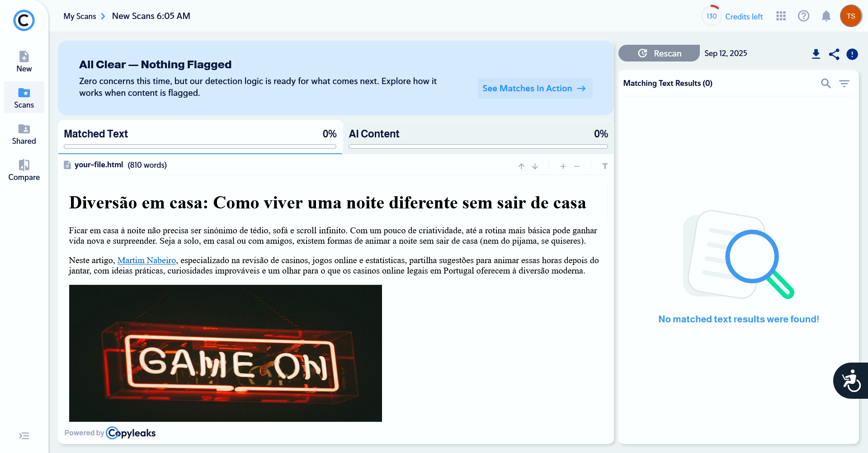Share the scan results

(834, 54)
